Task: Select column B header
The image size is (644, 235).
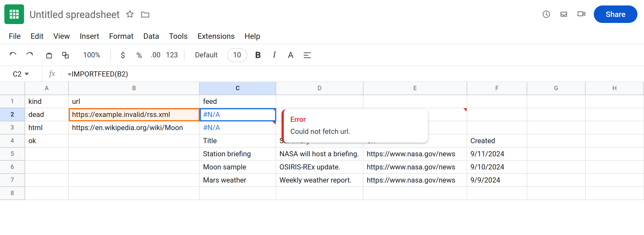Action: point(134,88)
